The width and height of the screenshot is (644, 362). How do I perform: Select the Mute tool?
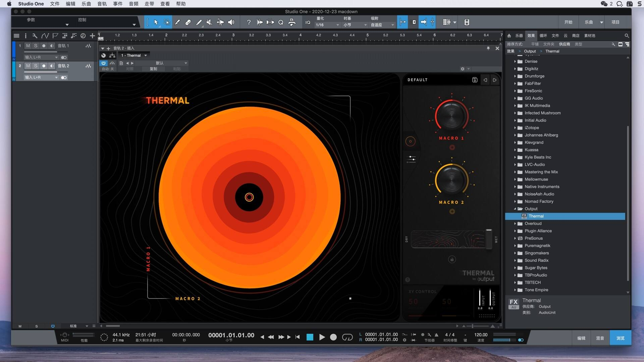point(209,22)
